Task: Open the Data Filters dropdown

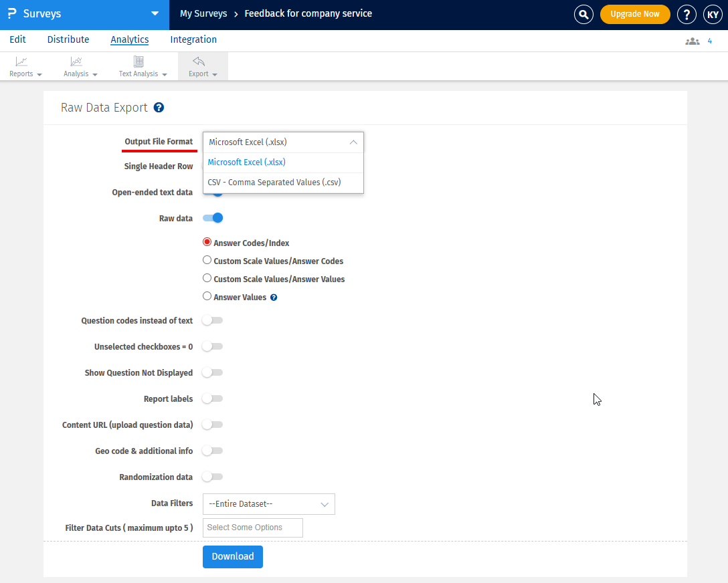Action: pyautogui.click(x=268, y=504)
